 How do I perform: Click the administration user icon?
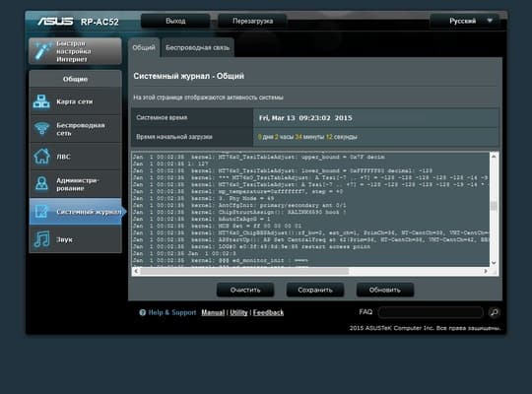pyautogui.click(x=41, y=183)
